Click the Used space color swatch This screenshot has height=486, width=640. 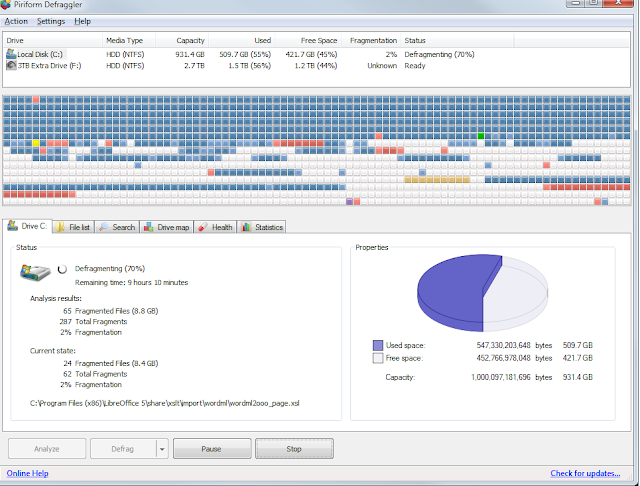[x=378, y=346]
